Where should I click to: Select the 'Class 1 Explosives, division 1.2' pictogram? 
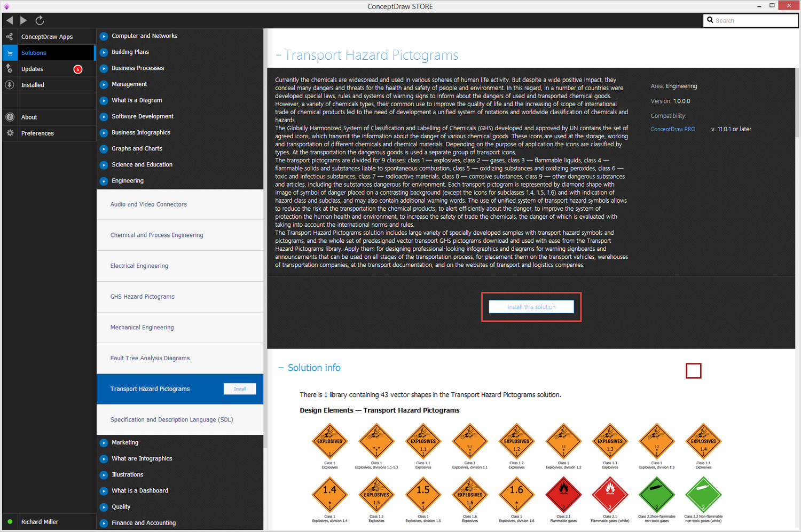tap(563, 441)
